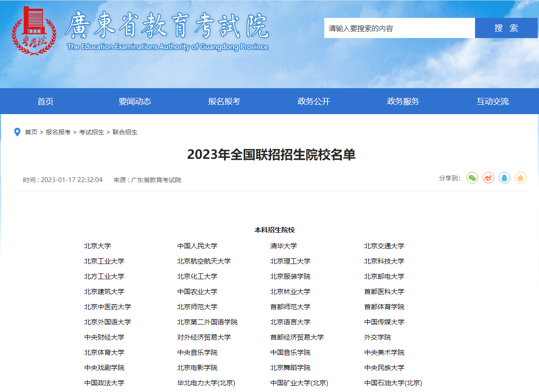Share the article to WeChat
Viewport: 539px width, 392px height.
pyautogui.click(x=472, y=178)
